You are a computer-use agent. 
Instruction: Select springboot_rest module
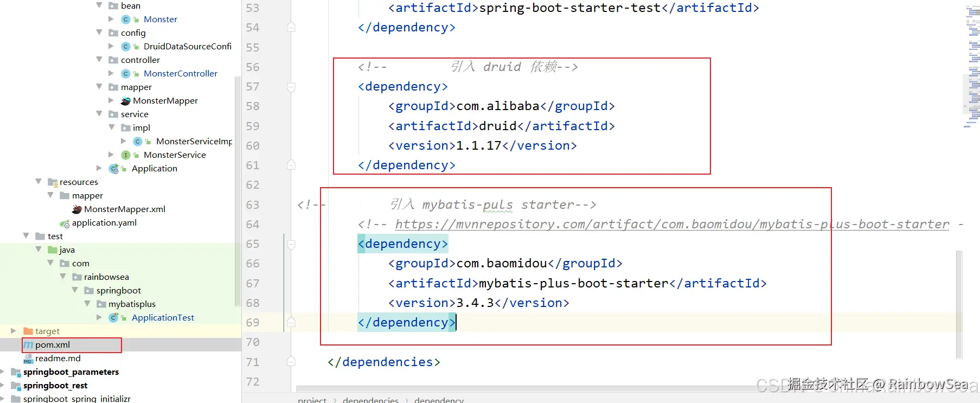pyautogui.click(x=55, y=385)
